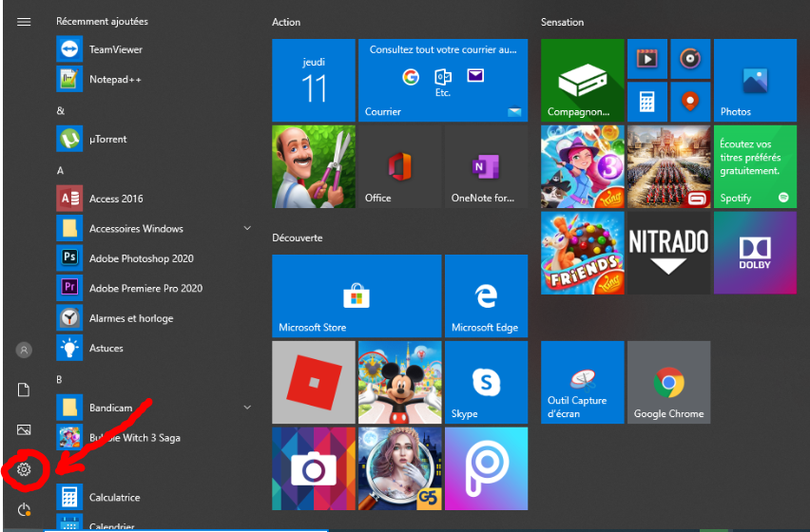Open Settings via the gear icon
810x532 pixels.
coord(24,469)
